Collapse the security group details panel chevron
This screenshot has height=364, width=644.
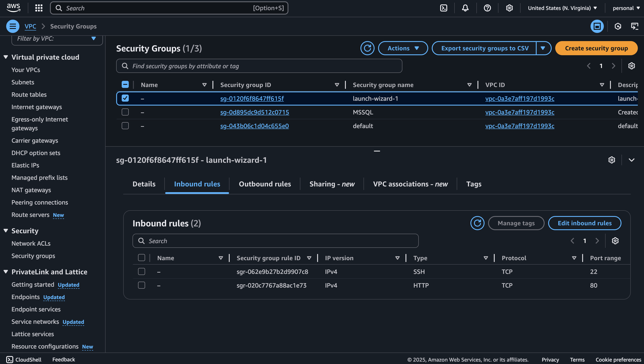point(631,160)
